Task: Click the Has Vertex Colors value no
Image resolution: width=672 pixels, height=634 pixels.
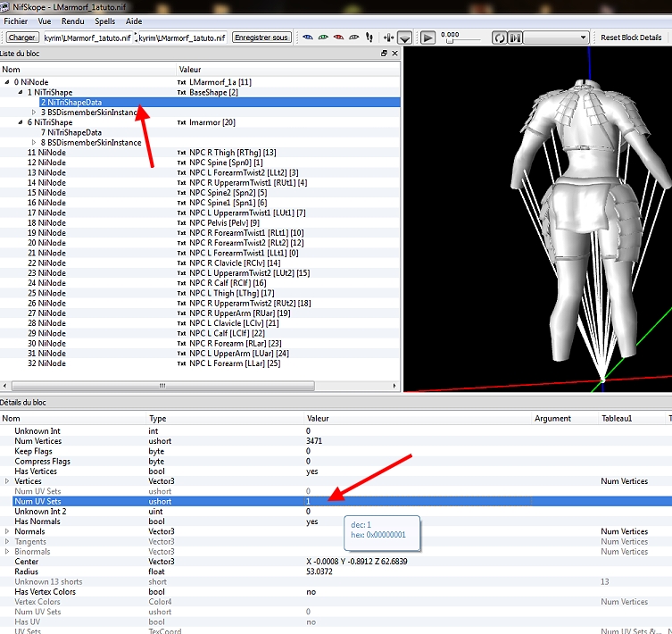Action: (311, 591)
